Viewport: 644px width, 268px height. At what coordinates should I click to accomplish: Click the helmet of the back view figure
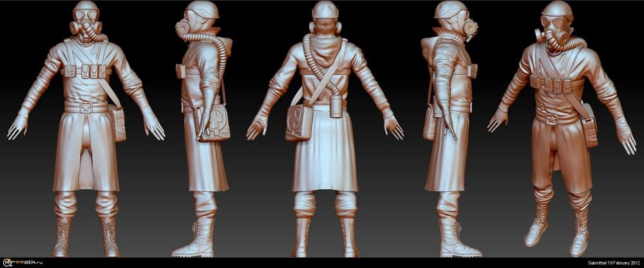[x=325, y=10]
